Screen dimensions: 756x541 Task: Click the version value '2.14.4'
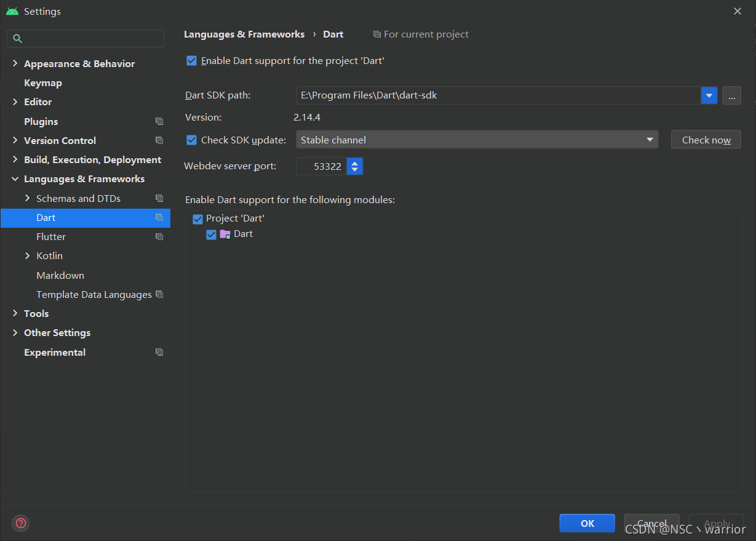(x=307, y=117)
